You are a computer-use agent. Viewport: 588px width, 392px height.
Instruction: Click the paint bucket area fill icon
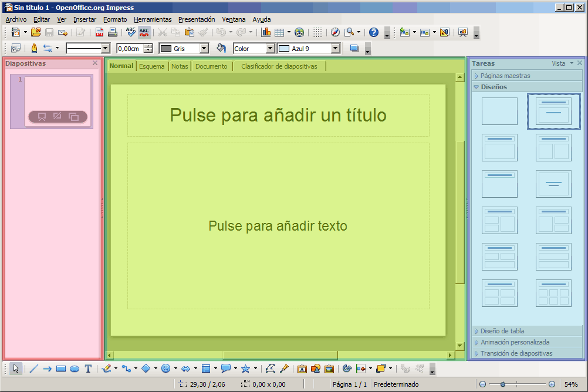pyautogui.click(x=221, y=48)
